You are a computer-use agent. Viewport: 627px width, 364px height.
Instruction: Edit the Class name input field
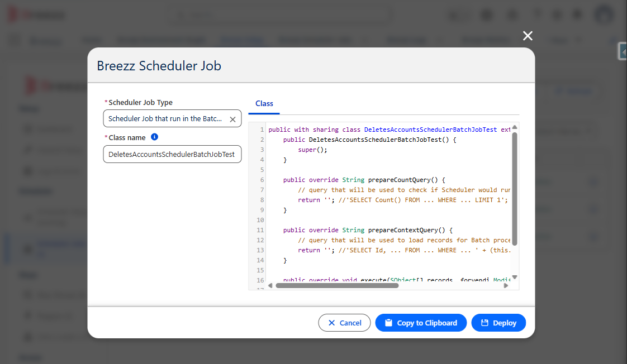click(x=172, y=154)
